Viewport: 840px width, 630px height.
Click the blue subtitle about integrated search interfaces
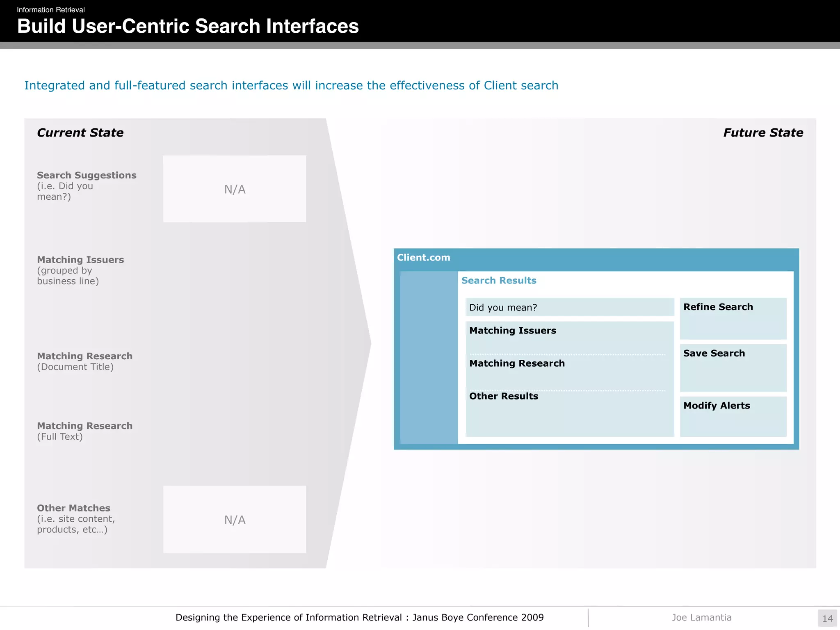point(291,85)
